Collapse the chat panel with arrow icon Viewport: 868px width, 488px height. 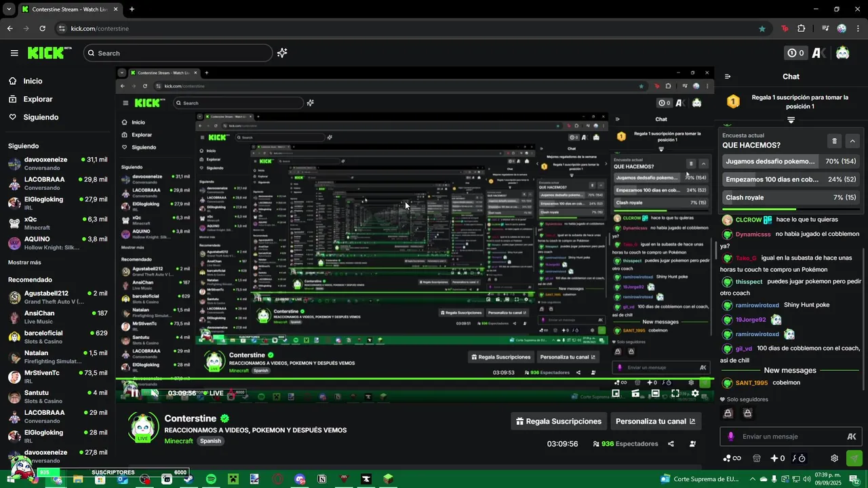click(x=728, y=77)
